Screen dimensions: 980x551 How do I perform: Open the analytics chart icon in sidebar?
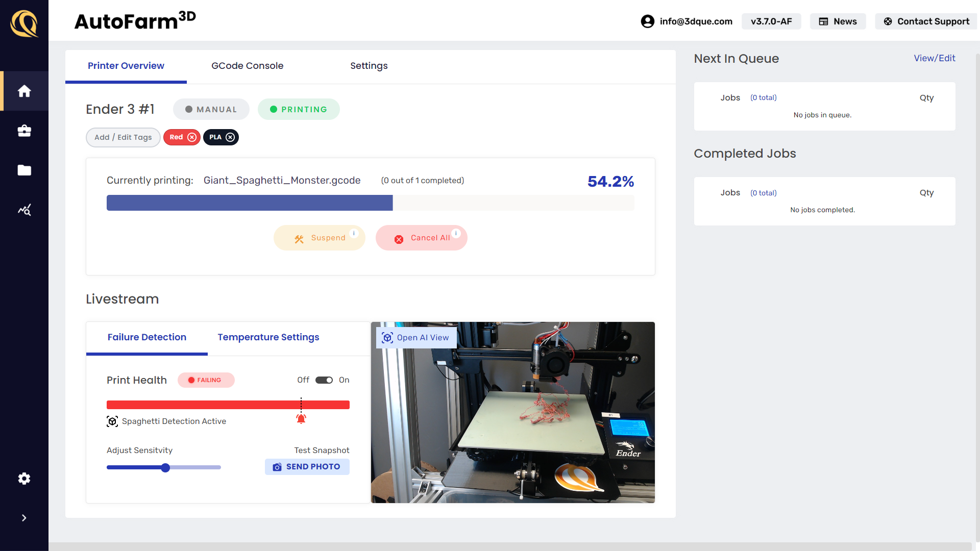click(24, 210)
